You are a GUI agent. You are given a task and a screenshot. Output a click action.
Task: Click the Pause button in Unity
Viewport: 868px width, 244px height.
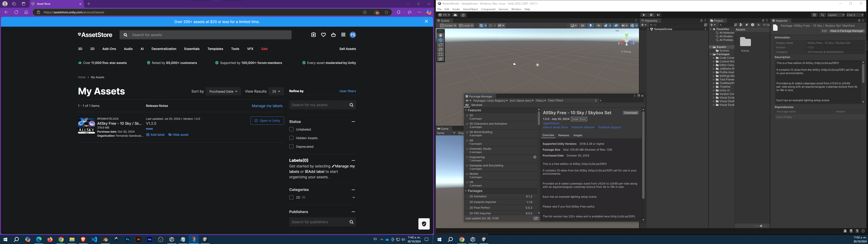point(651,15)
